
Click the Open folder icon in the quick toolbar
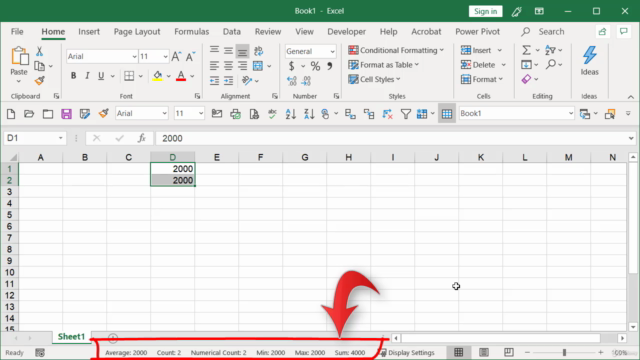coord(29,114)
